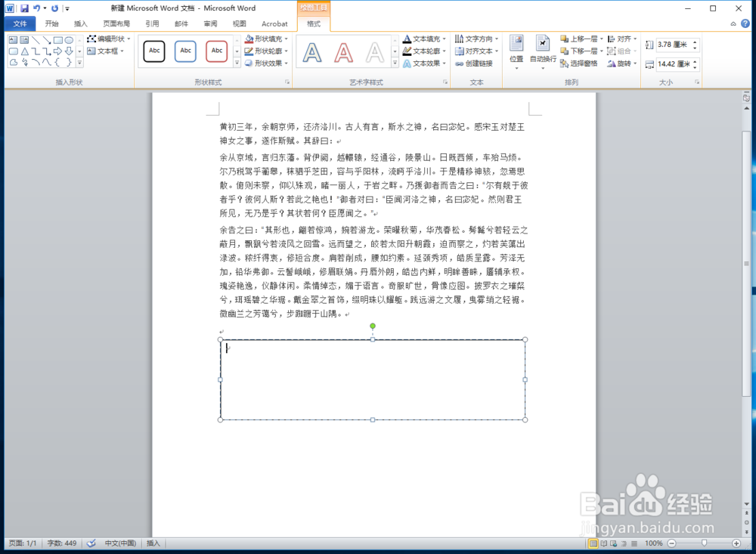Increase shape height with the 3.78厘米 stepper

696,41
